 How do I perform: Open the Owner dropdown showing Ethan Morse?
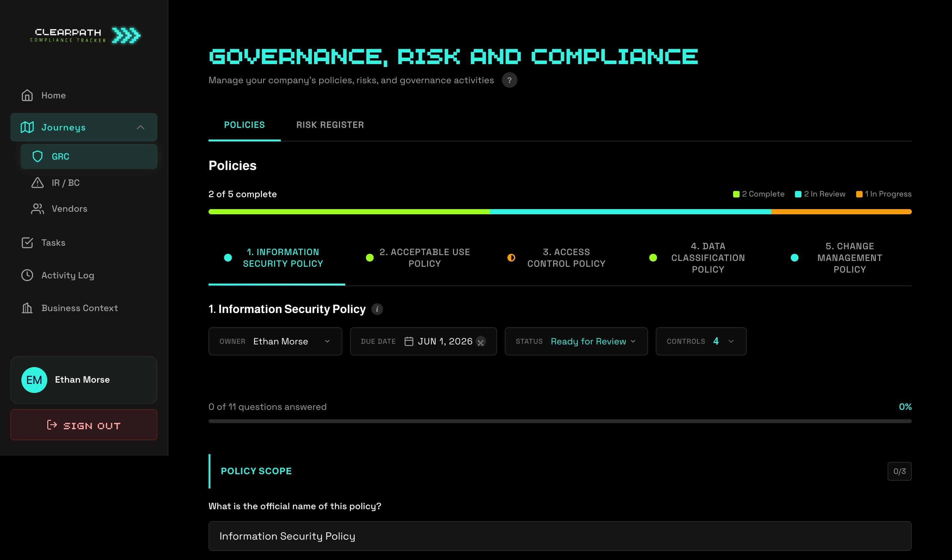[x=275, y=342]
